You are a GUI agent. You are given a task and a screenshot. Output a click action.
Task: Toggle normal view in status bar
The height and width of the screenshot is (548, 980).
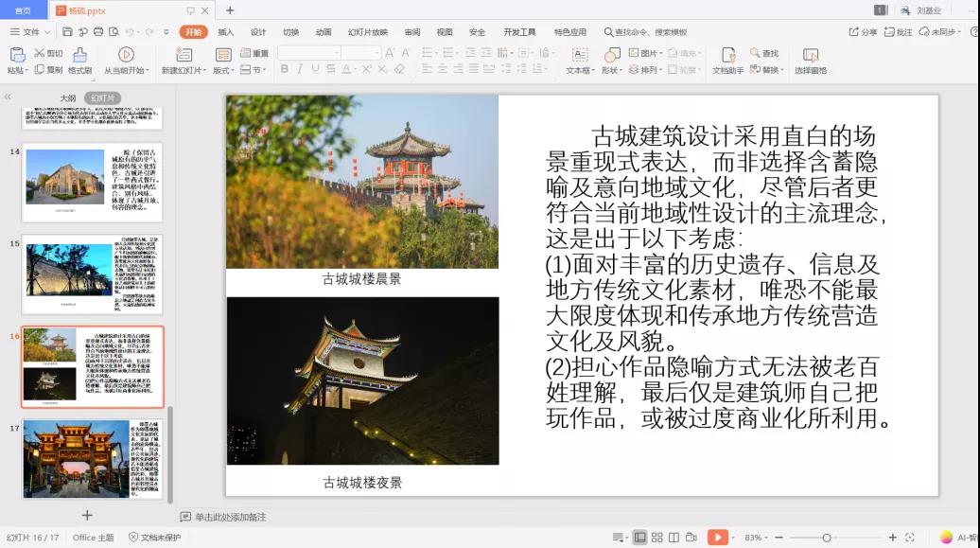pos(639,538)
